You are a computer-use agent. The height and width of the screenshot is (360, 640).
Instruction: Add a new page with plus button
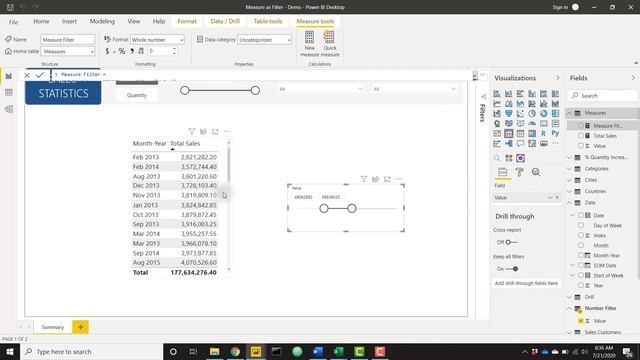80,327
